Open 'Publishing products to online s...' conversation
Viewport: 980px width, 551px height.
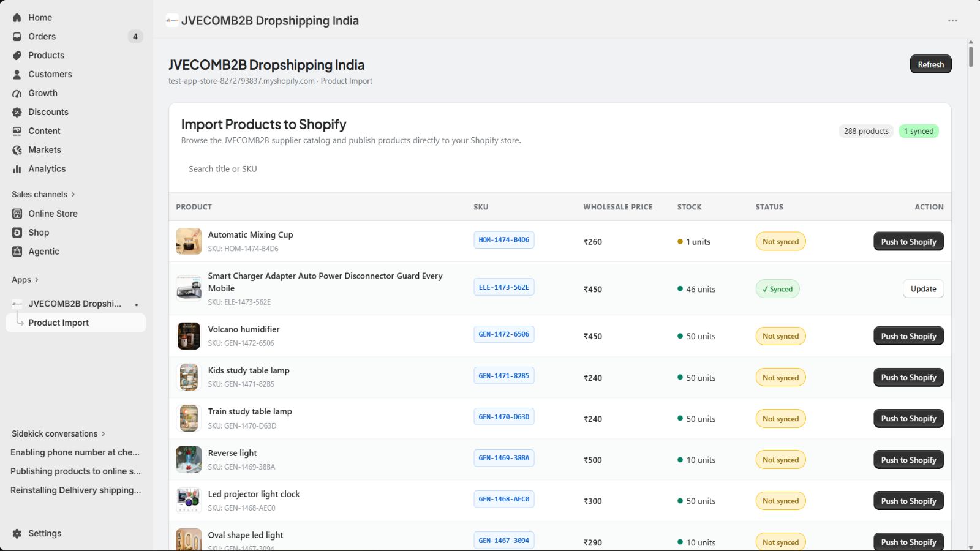coord(75,471)
